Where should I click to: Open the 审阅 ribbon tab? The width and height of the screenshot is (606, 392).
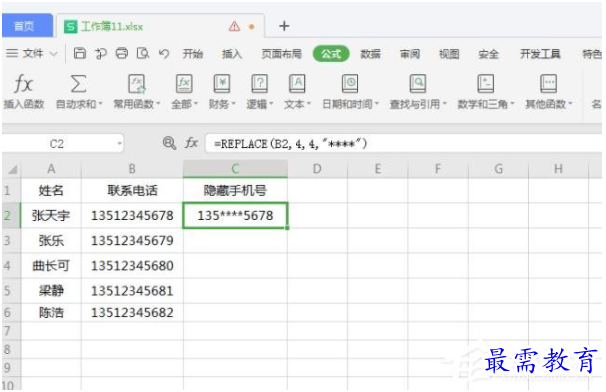click(410, 53)
